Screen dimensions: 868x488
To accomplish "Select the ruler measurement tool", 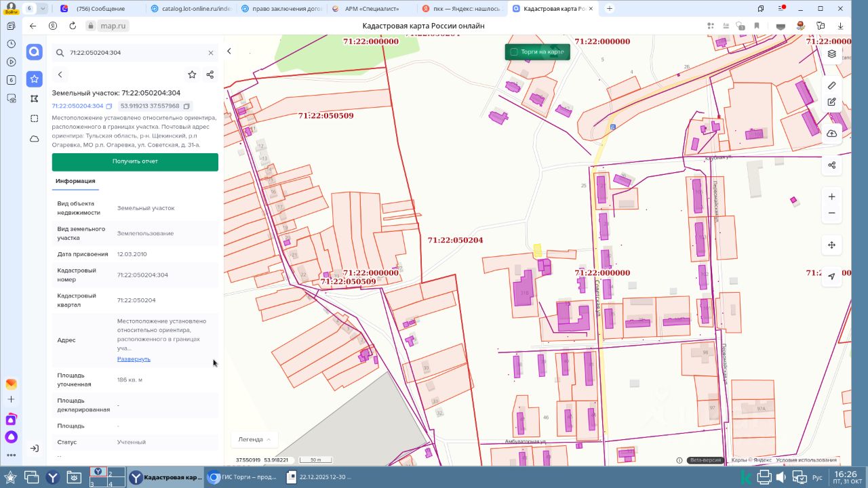I will (x=831, y=85).
